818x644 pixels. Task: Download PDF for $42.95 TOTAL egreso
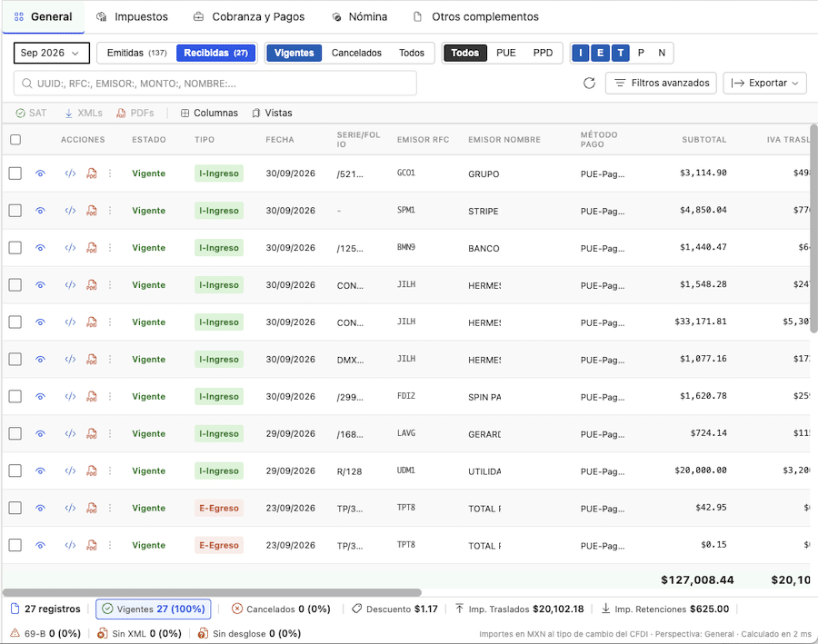(92, 508)
